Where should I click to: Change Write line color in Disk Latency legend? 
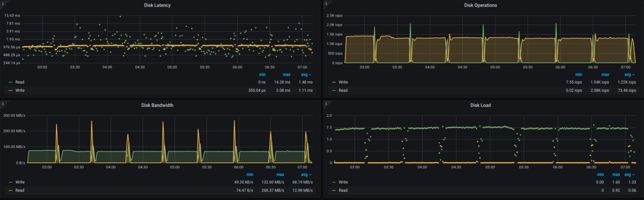11,90
